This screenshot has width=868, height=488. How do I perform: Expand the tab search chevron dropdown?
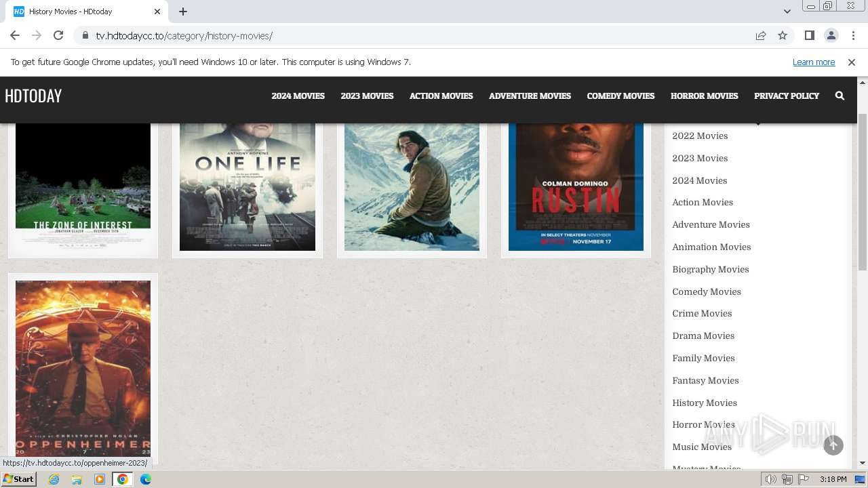(787, 12)
